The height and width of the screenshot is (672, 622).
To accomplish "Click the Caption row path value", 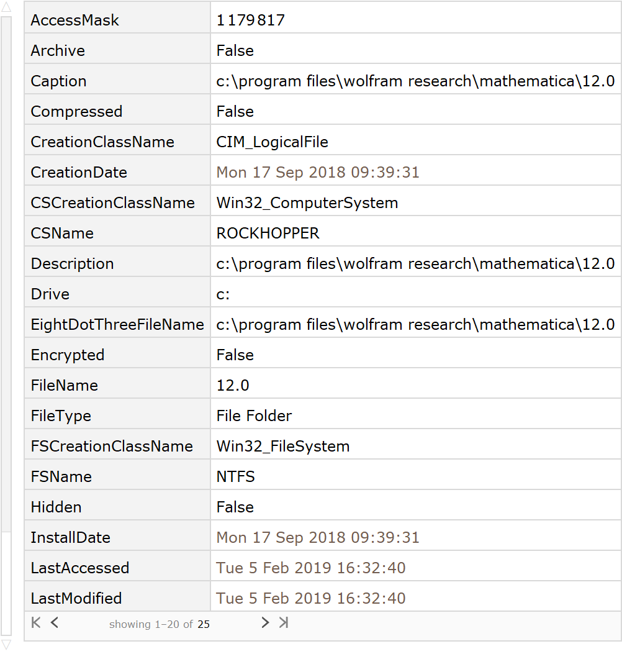I will (415, 81).
